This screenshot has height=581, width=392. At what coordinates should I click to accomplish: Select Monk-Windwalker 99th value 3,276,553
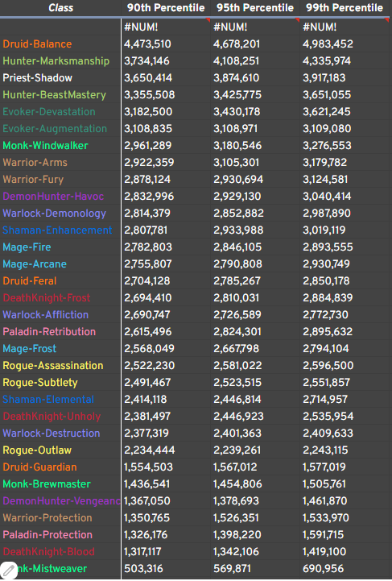pyautogui.click(x=328, y=146)
